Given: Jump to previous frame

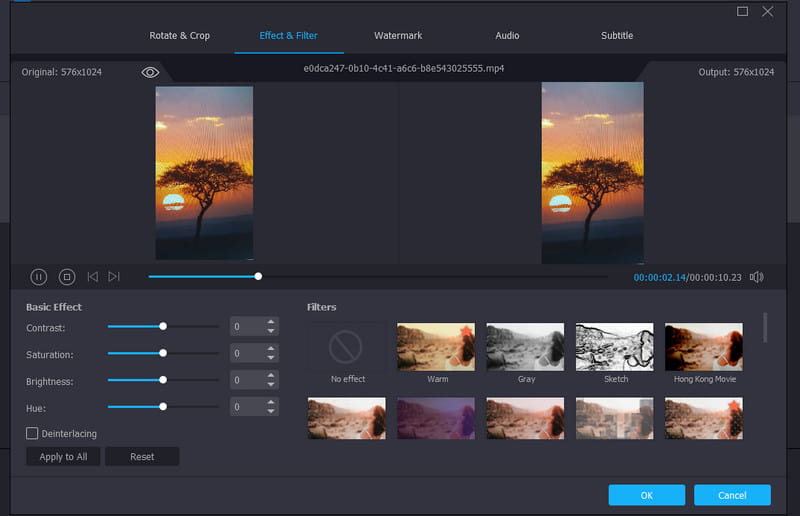Looking at the screenshot, I should point(92,277).
